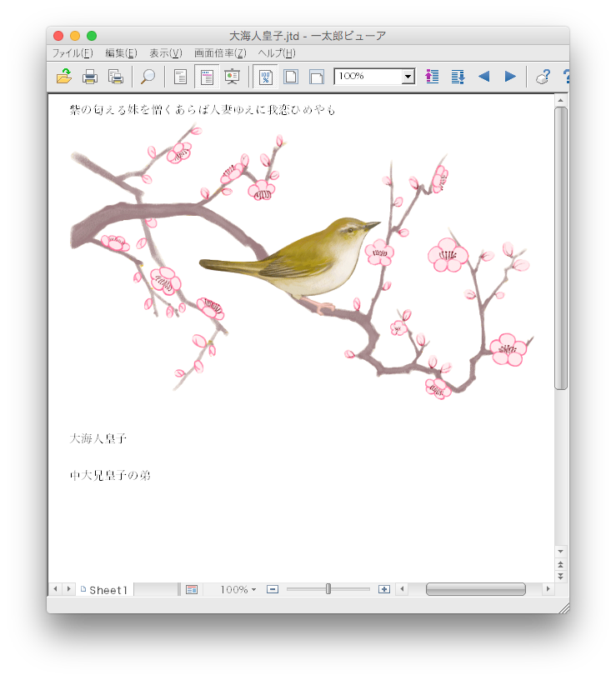
Task: Open the ヘルプ(H) menu
Action: (277, 52)
